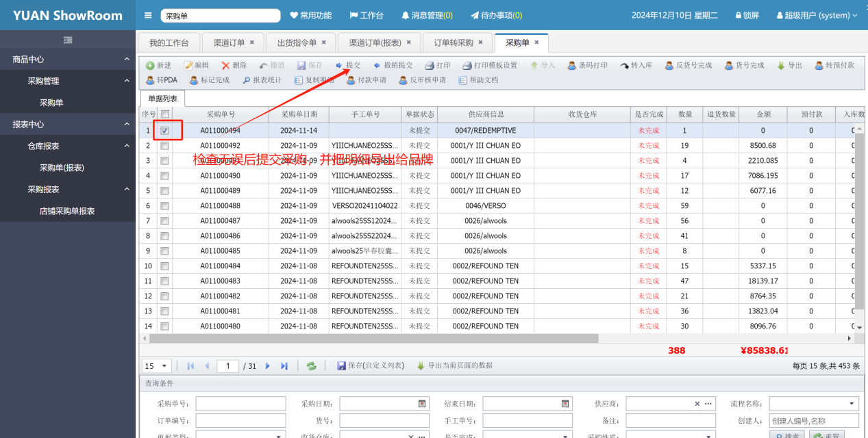Open 消息管理(0) in the top bar
Screen dimensions: 868x438
point(427,15)
